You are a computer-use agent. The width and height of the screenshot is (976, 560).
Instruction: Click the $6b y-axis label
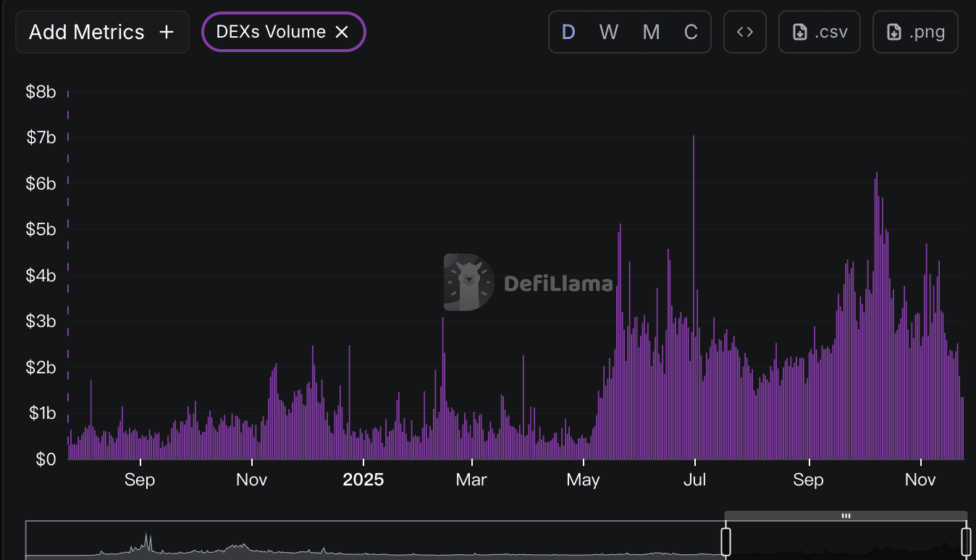[41, 184]
